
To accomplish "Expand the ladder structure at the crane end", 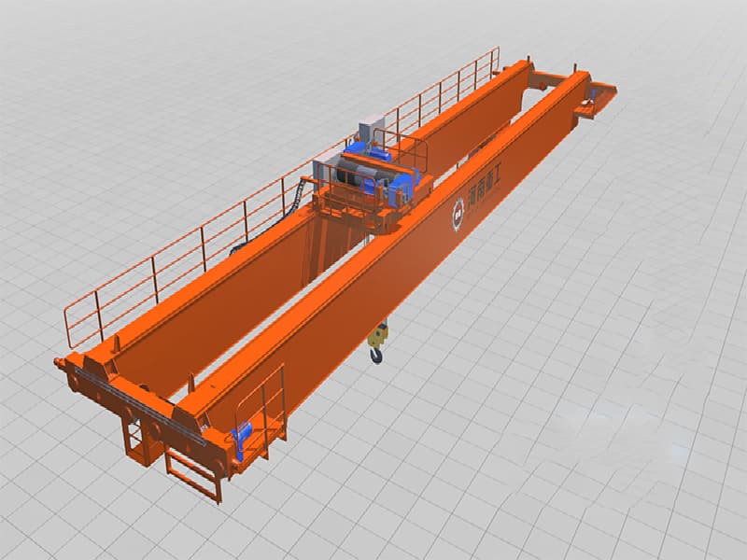I will point(135,437).
